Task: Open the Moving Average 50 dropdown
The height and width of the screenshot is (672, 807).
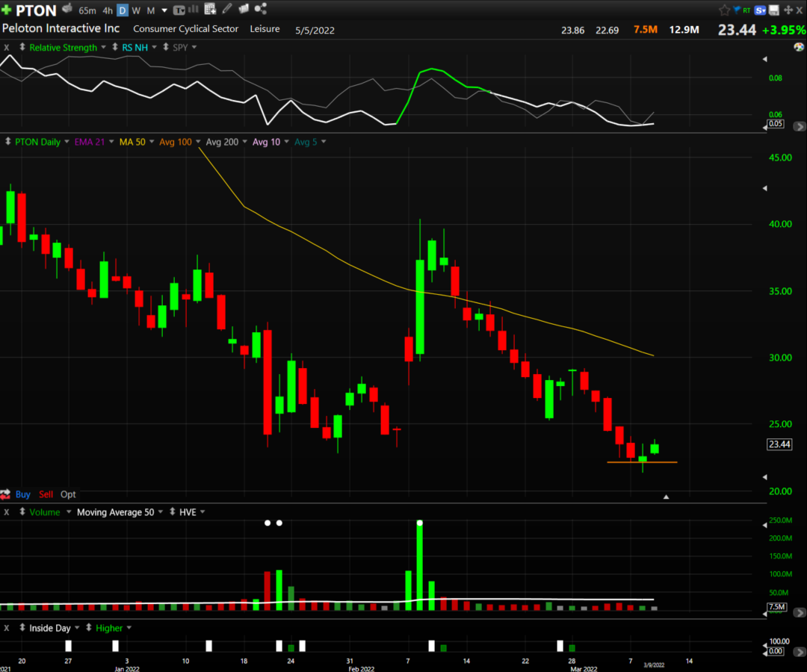Action: [x=161, y=512]
